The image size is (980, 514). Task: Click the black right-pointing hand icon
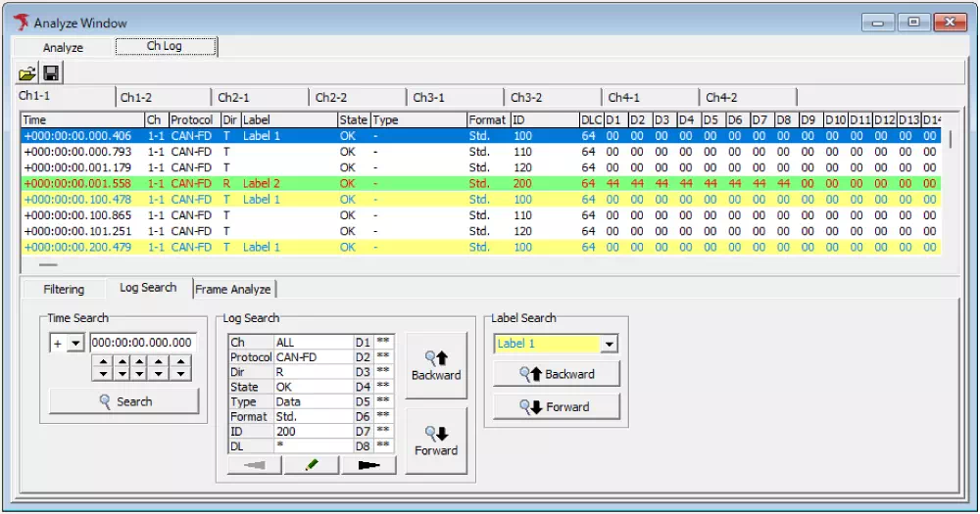click(x=368, y=465)
